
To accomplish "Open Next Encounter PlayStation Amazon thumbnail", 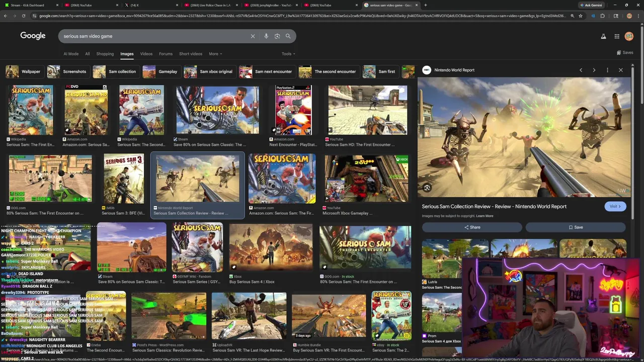I will pyautogui.click(x=293, y=110).
